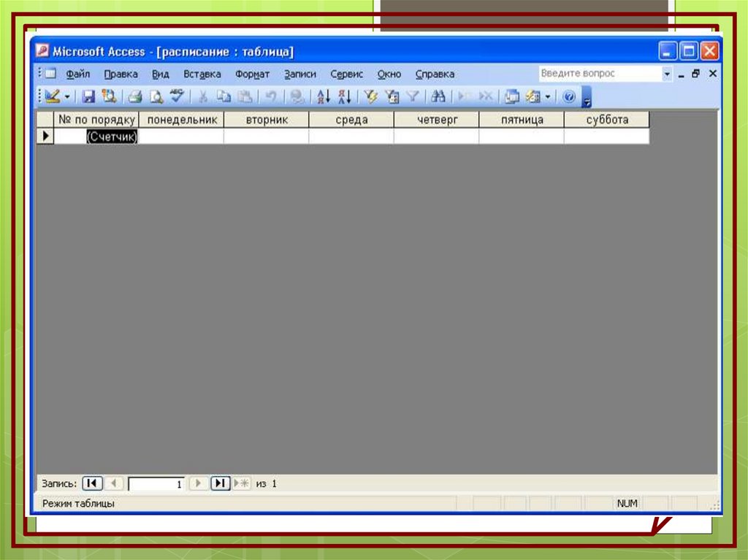Open the Окно menu

point(389,74)
